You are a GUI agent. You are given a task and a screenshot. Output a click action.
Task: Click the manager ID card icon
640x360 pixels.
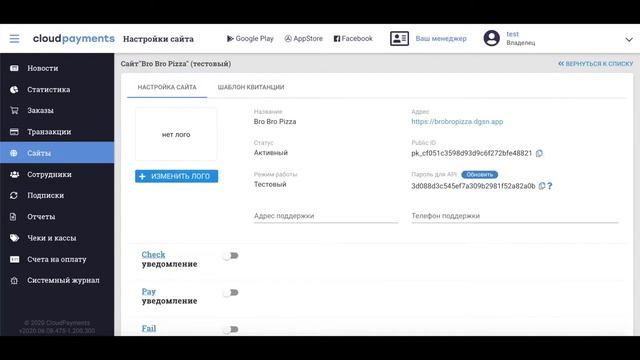coord(399,38)
